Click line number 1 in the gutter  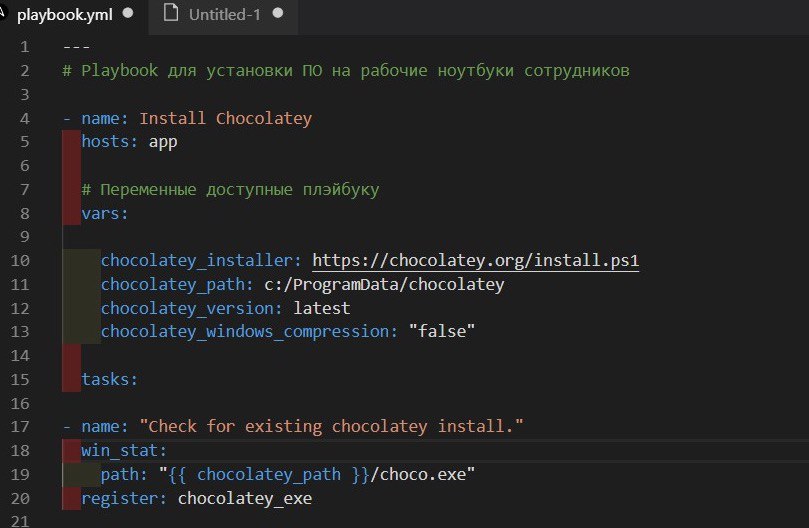(25, 47)
